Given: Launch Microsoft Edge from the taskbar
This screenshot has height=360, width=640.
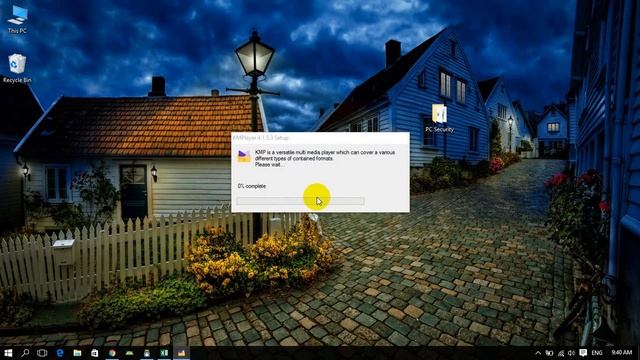Looking at the screenshot, I should 60,353.
